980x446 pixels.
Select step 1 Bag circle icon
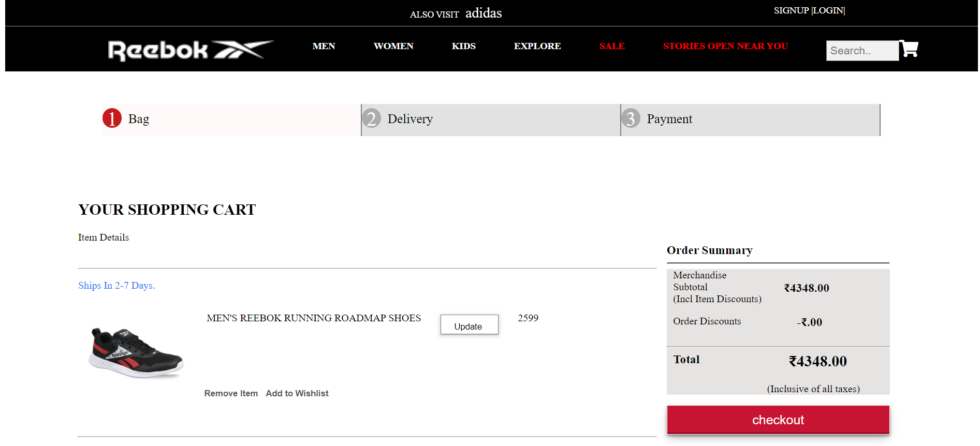pos(112,118)
